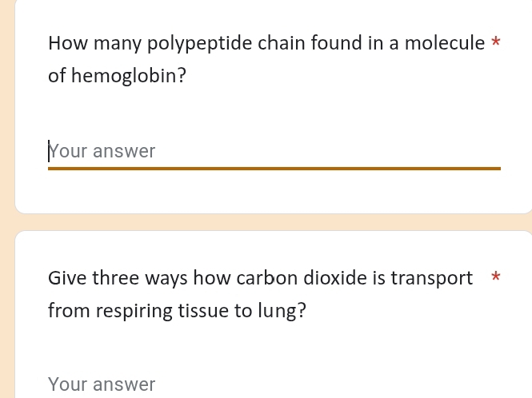
Task: Click the orange underline below first answer
Action: 274,169
